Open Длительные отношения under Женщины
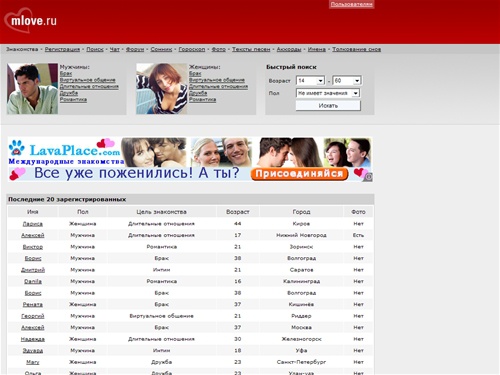Viewport: 500px width, 375px height. click(x=219, y=86)
